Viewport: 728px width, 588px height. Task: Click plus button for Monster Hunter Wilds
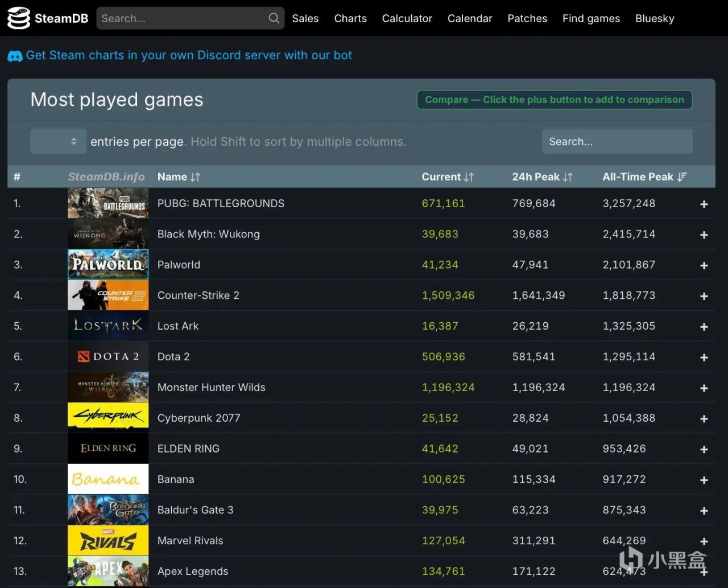704,388
